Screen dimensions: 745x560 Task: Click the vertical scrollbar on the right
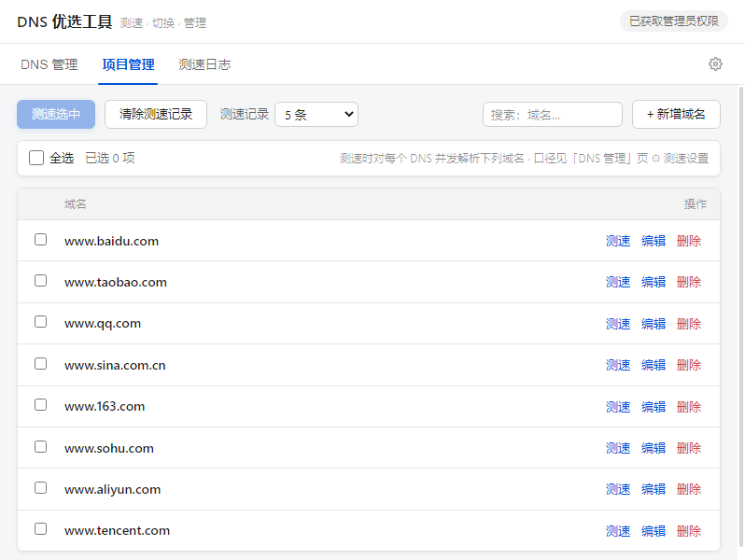coord(740,316)
